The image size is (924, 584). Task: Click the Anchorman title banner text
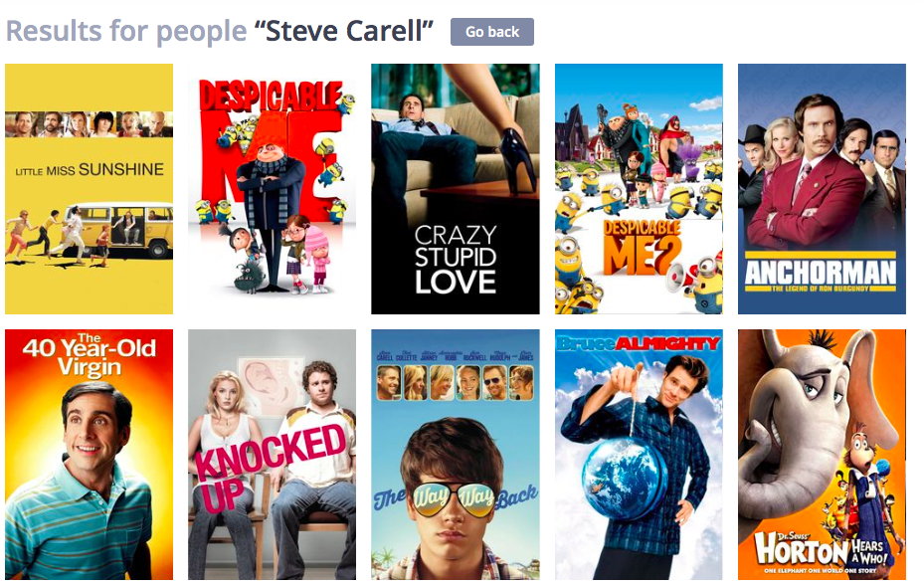(821, 273)
